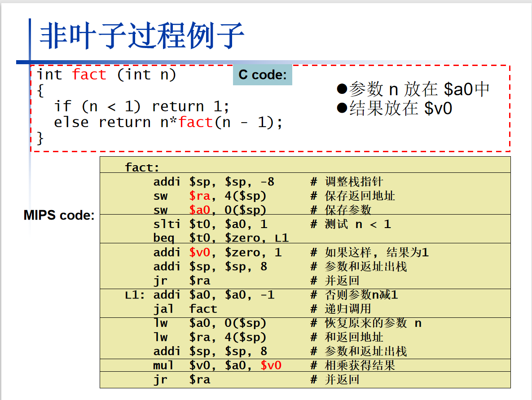The height and width of the screenshot is (400, 532).
Task: Click instruction 'jal fact'
Action: pyautogui.click(x=185, y=309)
